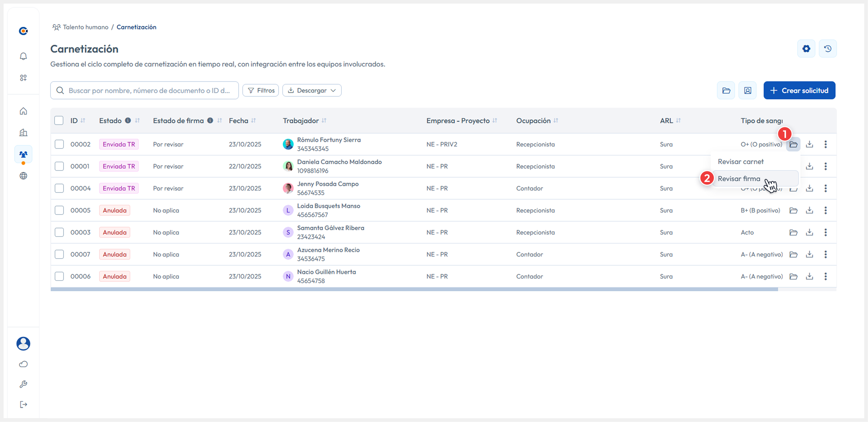Open the globe icon in sidebar

pyautogui.click(x=23, y=176)
